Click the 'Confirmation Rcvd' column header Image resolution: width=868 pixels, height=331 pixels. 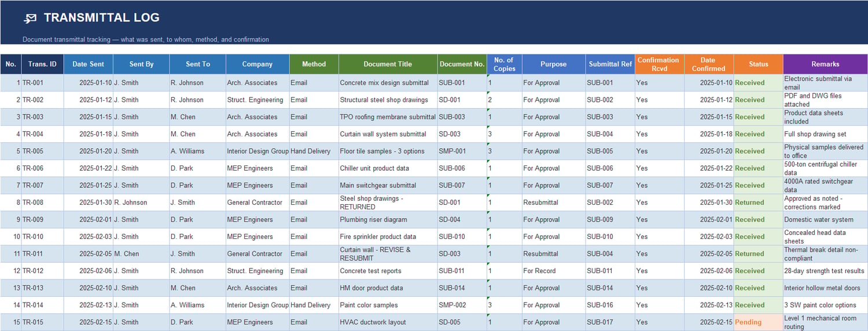point(659,64)
